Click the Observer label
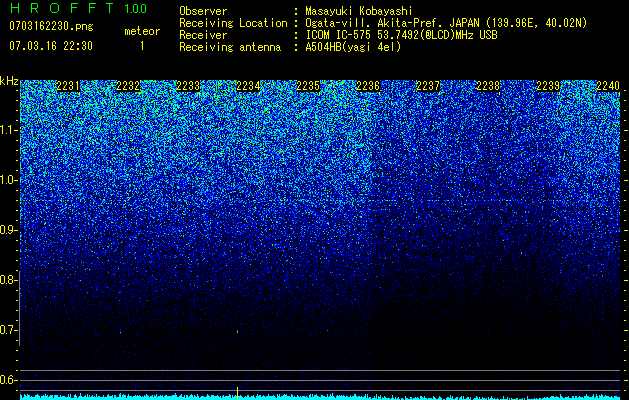Image resolution: width=629 pixels, height=400 pixels. click(x=203, y=11)
